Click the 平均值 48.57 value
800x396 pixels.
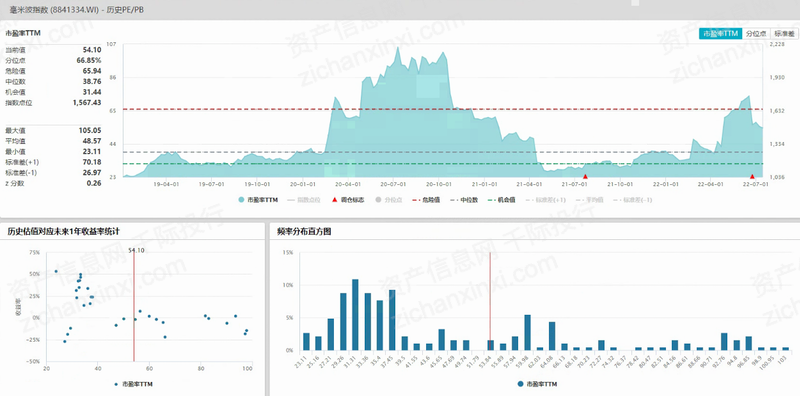(x=92, y=141)
